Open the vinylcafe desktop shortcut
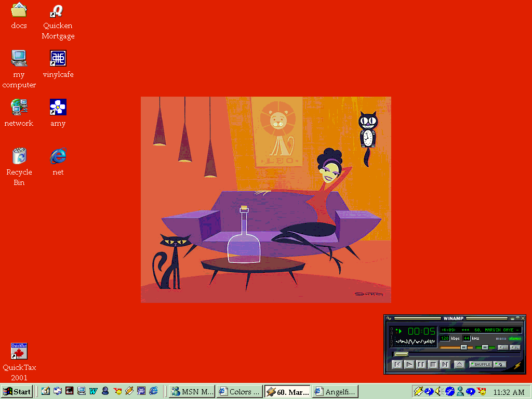Screen dimensions: 532x399 click(x=58, y=58)
